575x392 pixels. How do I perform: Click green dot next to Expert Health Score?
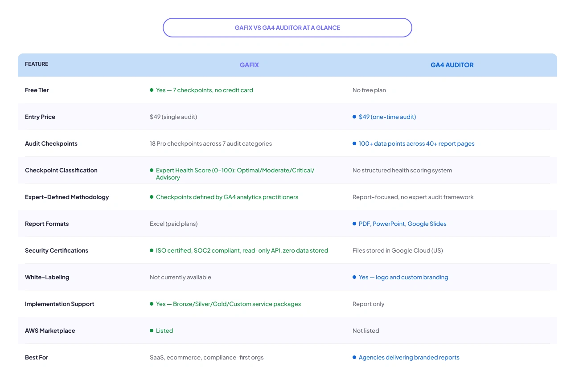(152, 170)
